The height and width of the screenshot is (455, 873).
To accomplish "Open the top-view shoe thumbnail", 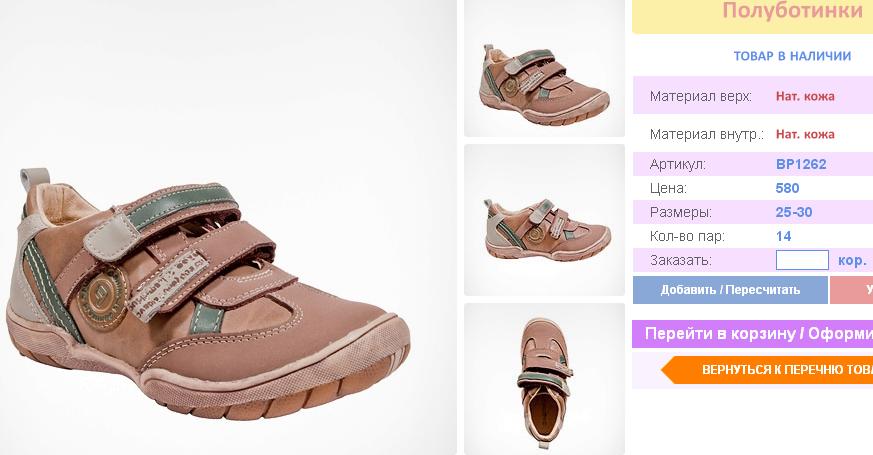I will click(545, 379).
